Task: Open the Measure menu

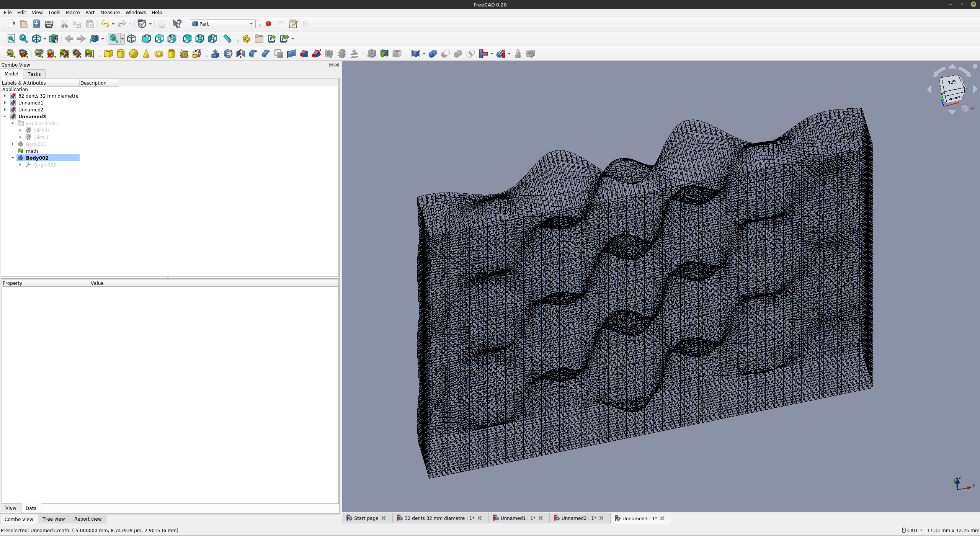Action: click(x=110, y=12)
